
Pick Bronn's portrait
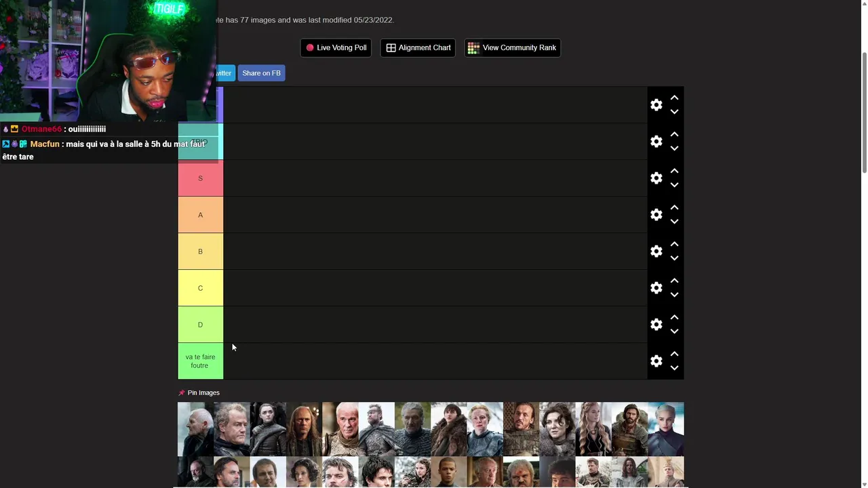point(521,429)
